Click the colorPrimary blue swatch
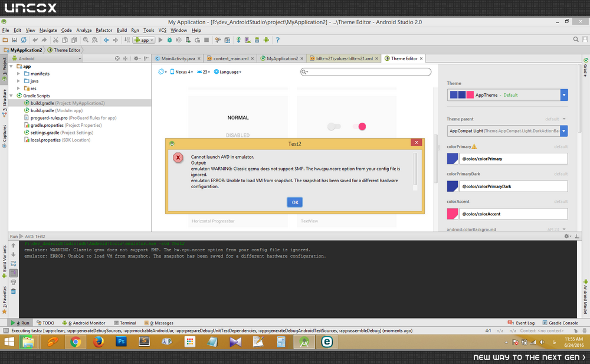The height and width of the screenshot is (364, 590). (453, 159)
